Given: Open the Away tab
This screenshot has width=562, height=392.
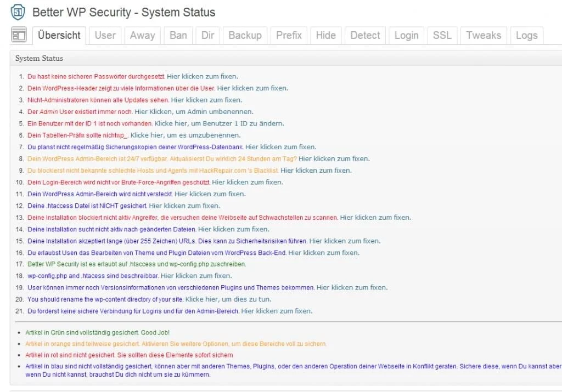Looking at the screenshot, I should coord(142,35).
